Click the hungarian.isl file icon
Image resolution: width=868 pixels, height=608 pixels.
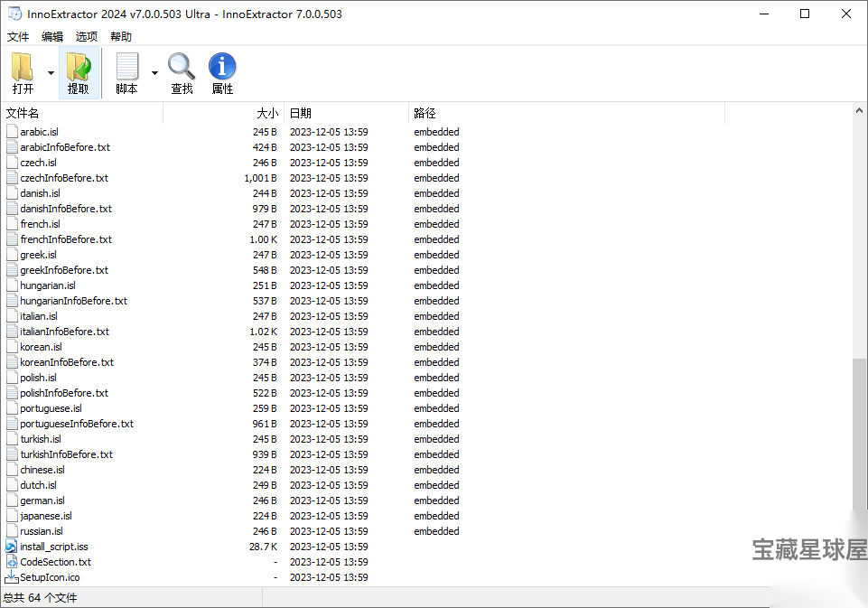coord(12,285)
